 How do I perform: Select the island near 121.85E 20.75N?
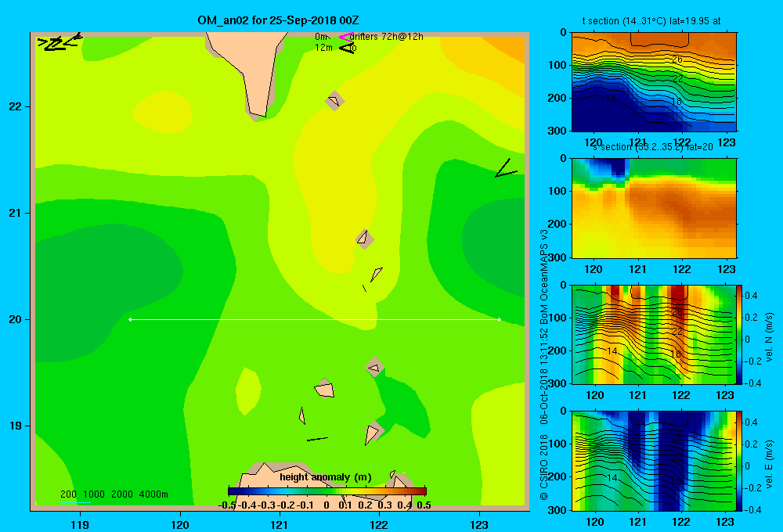pos(364,239)
